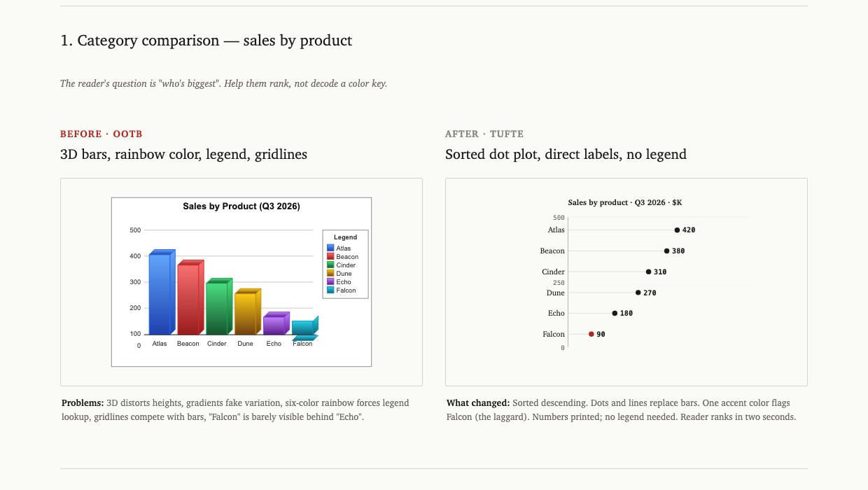Select the purple 3D Echo bar

click(276, 323)
